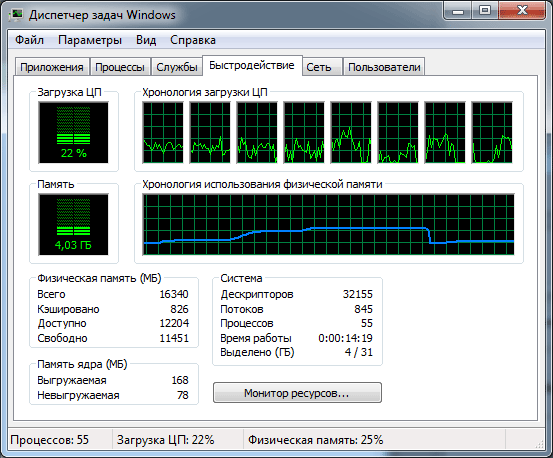
Task: Click the Время работы value 0:00:14:19
Action: click(345, 338)
